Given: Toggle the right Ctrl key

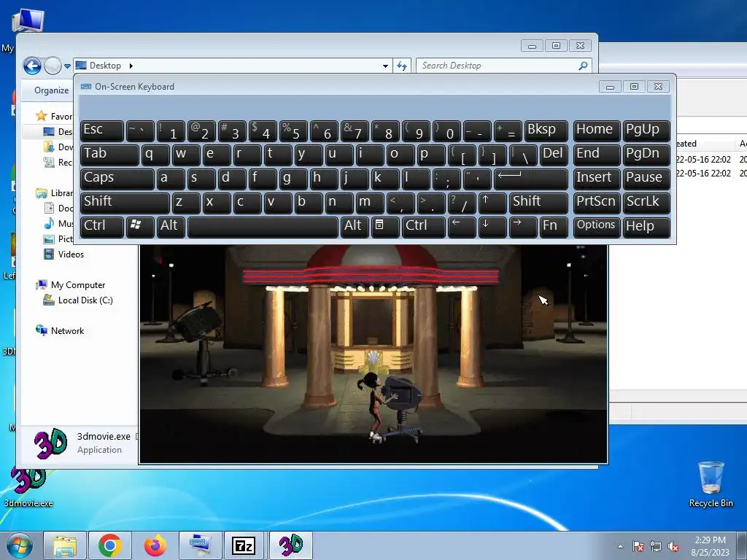Looking at the screenshot, I should tap(424, 227).
